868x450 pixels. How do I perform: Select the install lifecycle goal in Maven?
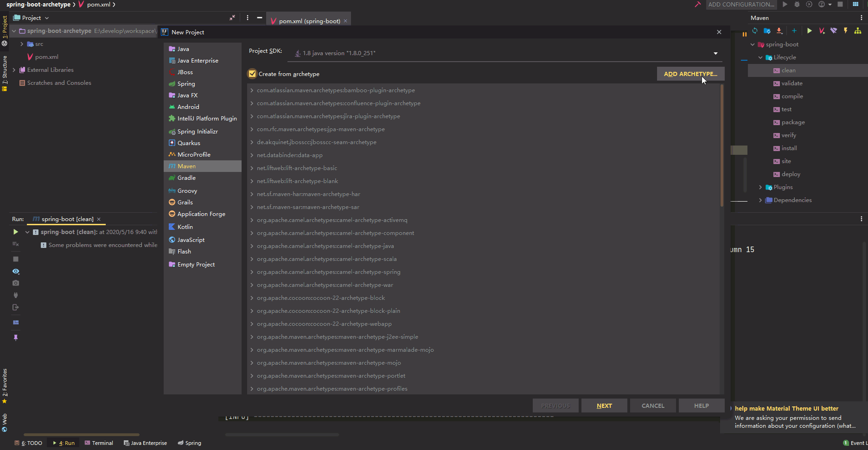(x=789, y=148)
